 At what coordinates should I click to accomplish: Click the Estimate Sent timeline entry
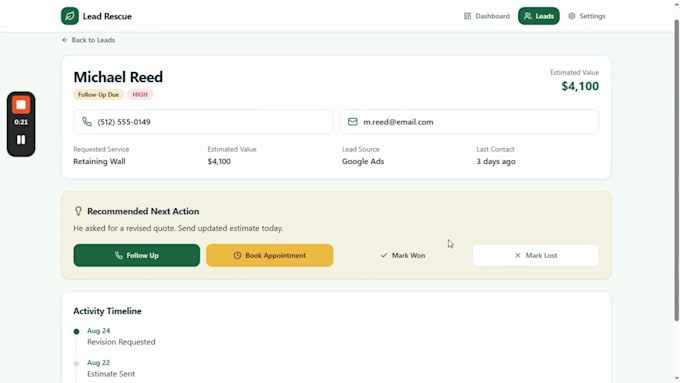pos(111,373)
